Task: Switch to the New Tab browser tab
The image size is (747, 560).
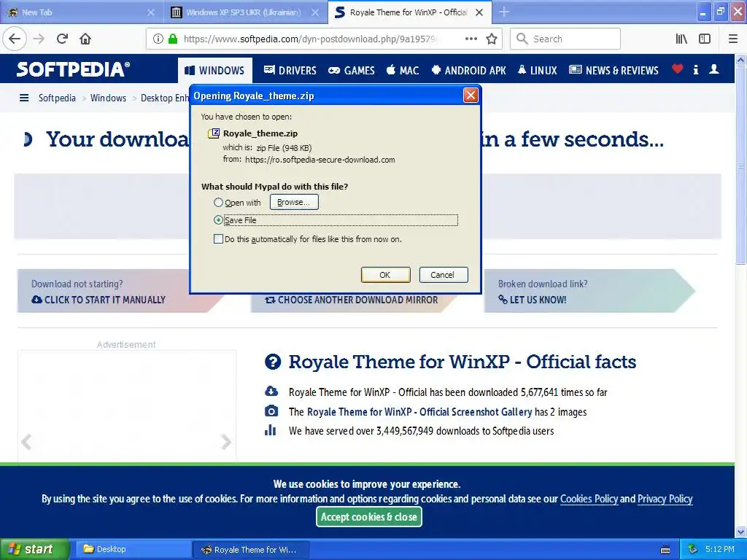Action: pyautogui.click(x=82, y=12)
